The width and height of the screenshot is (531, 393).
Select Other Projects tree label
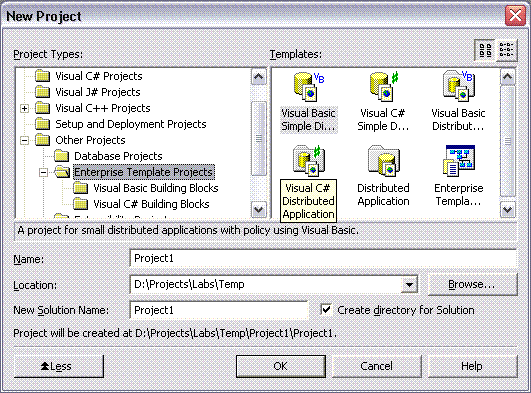(90, 140)
